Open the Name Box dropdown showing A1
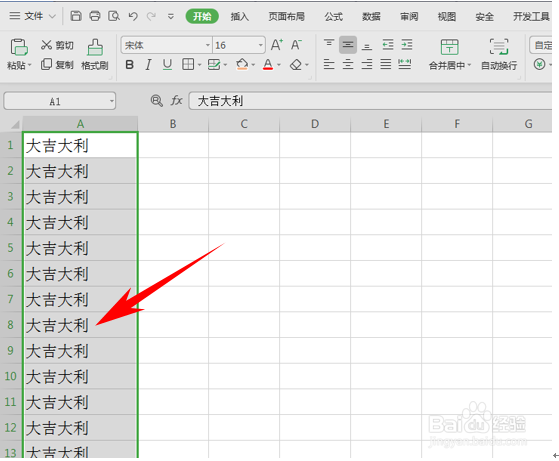Viewport: 559px width, 461px height. pyautogui.click(x=112, y=101)
